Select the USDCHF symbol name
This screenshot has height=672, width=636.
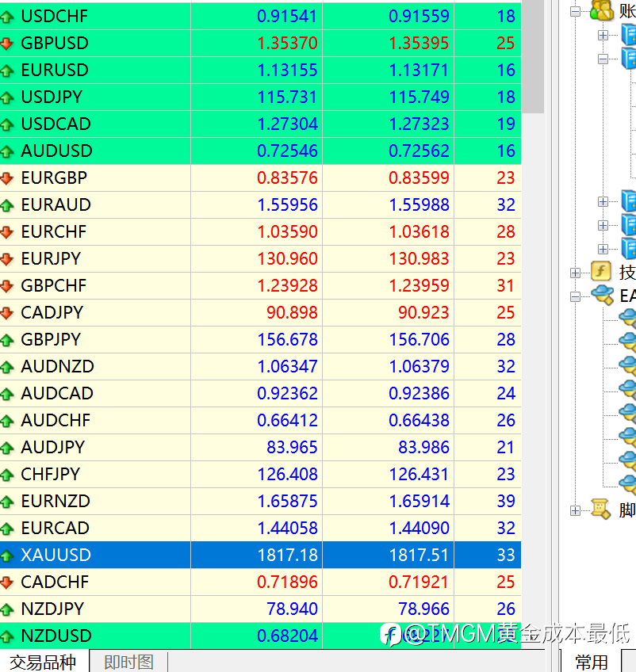coord(55,17)
